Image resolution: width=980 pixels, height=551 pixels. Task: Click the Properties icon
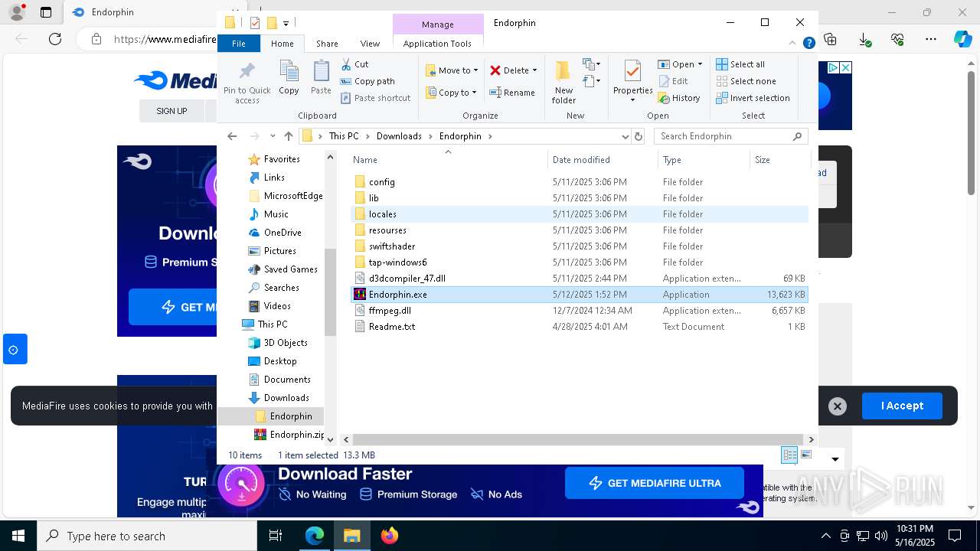[632, 71]
